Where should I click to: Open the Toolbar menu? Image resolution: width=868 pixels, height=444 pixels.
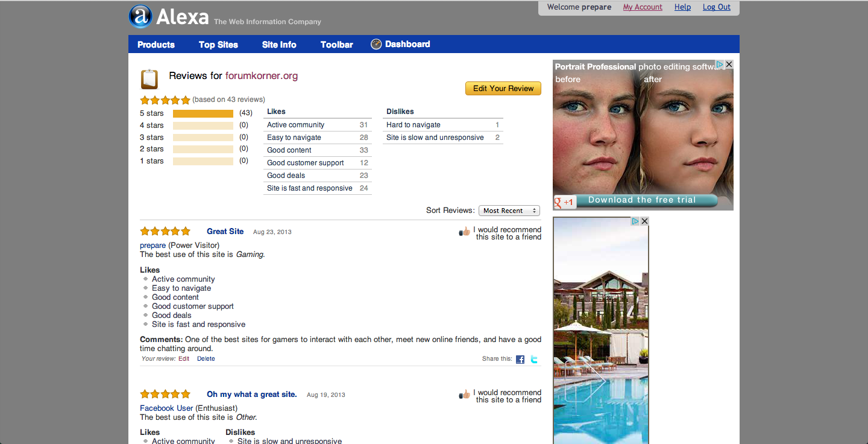click(337, 45)
